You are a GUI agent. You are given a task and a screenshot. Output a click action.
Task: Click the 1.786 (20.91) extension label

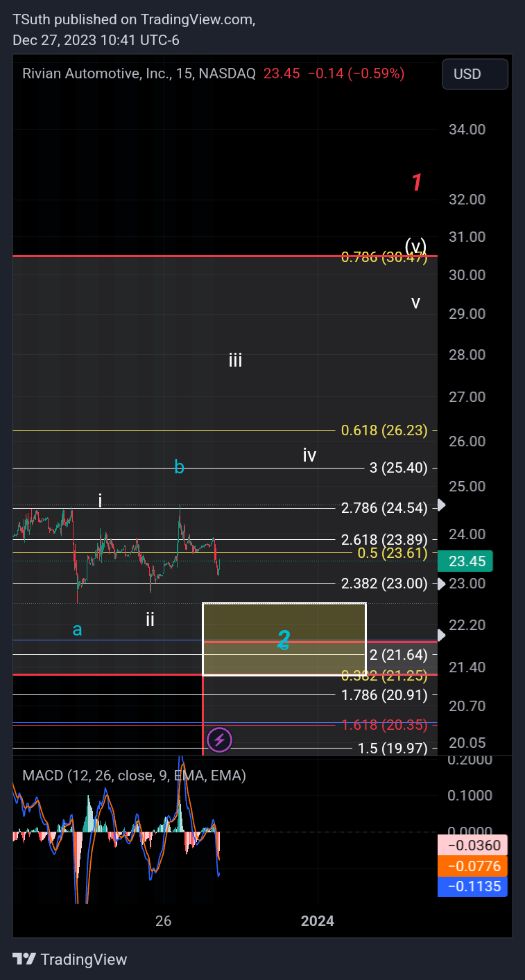point(384,694)
